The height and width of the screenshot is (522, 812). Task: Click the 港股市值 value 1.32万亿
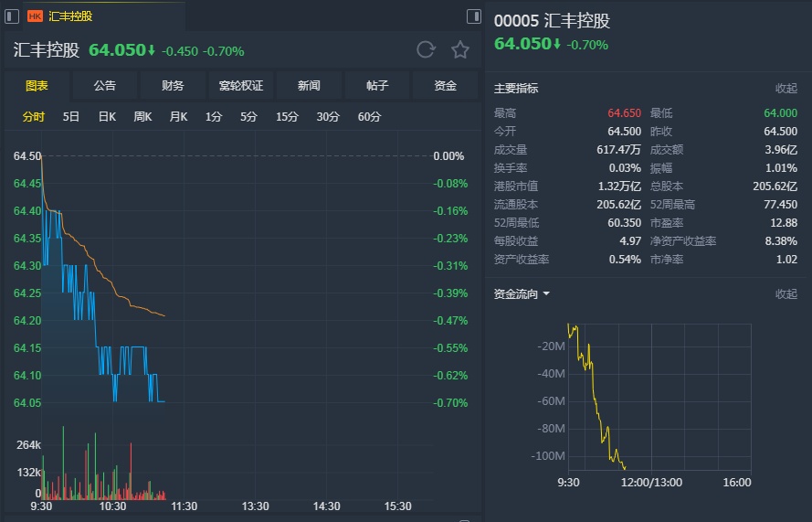(619, 186)
